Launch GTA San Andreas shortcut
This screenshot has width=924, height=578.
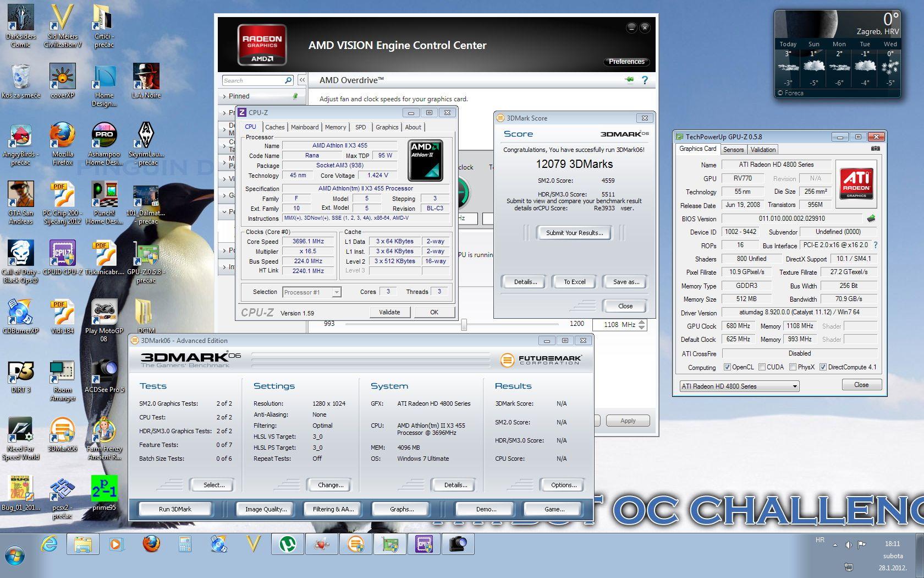click(21, 203)
